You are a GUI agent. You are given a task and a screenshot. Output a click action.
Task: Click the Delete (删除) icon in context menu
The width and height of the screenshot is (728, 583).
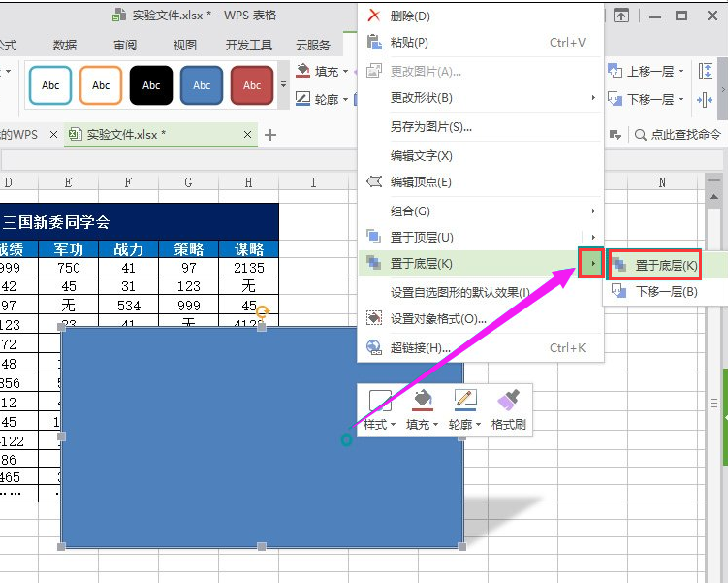point(374,16)
